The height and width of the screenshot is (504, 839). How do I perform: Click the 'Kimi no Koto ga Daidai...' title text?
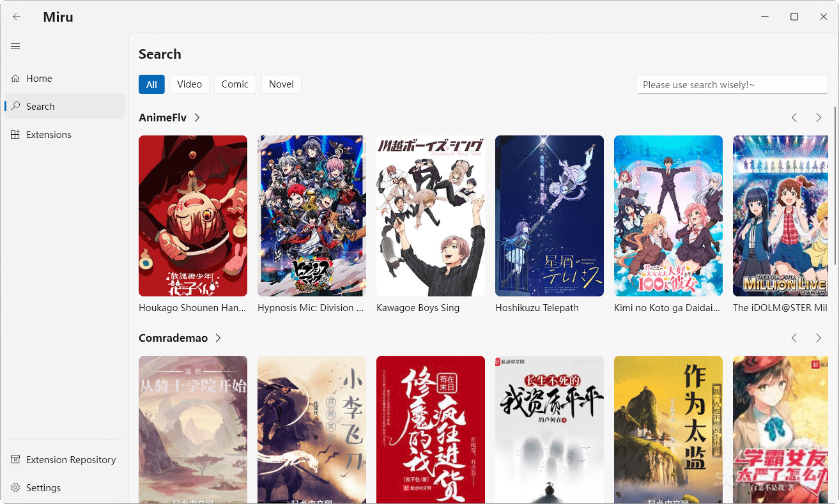667,308
